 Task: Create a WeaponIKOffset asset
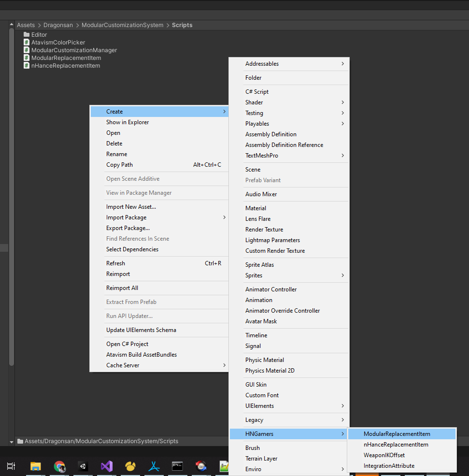[384, 455]
